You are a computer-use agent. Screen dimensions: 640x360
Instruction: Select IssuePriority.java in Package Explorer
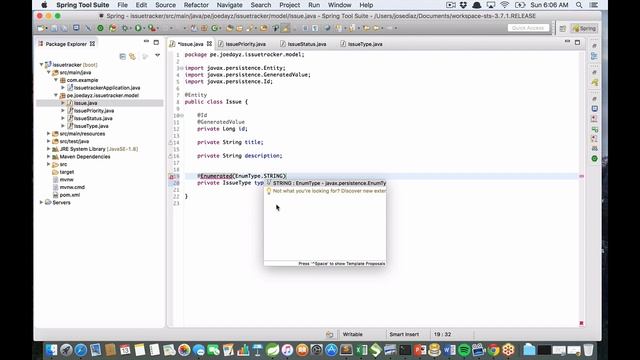click(94, 111)
